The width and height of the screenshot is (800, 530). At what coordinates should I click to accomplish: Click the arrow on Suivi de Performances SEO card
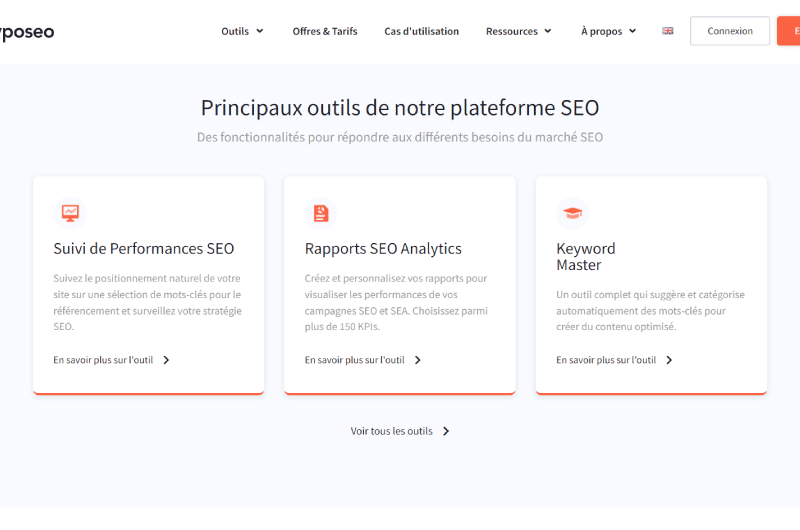click(x=166, y=360)
